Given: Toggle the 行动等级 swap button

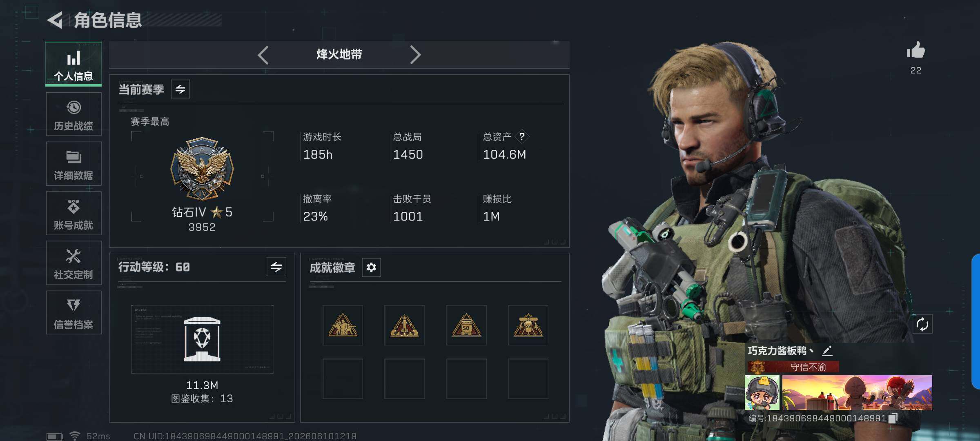Looking at the screenshot, I should click(x=276, y=267).
